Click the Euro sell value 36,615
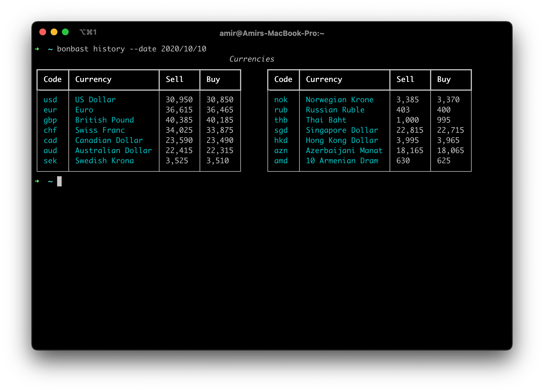The height and width of the screenshot is (392, 544). [179, 110]
